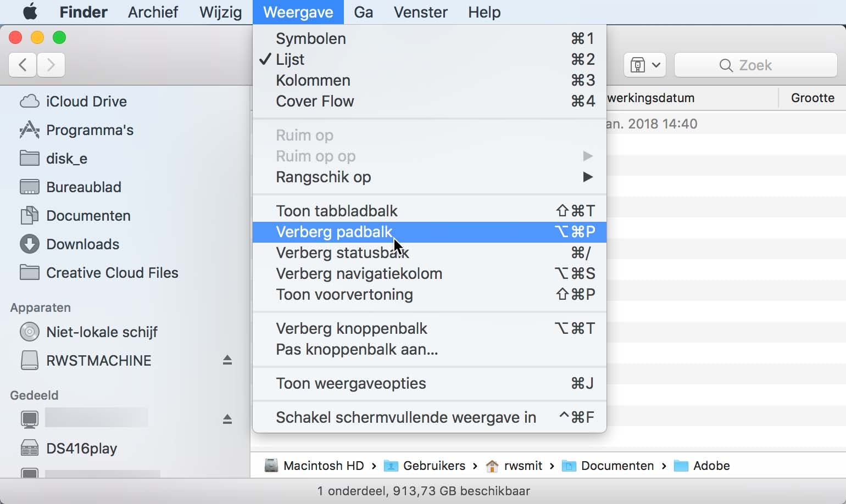Click the DS416play server icon

tap(29, 449)
